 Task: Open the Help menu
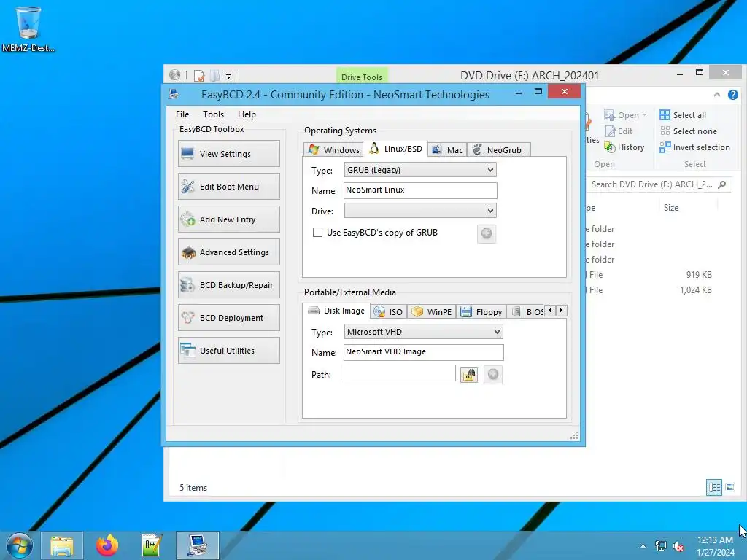coord(247,114)
